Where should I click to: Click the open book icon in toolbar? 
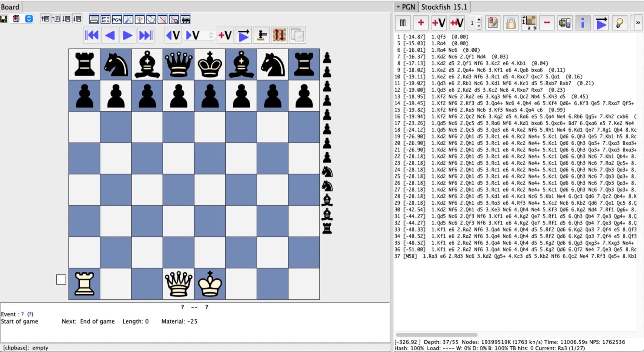[x=151, y=19]
